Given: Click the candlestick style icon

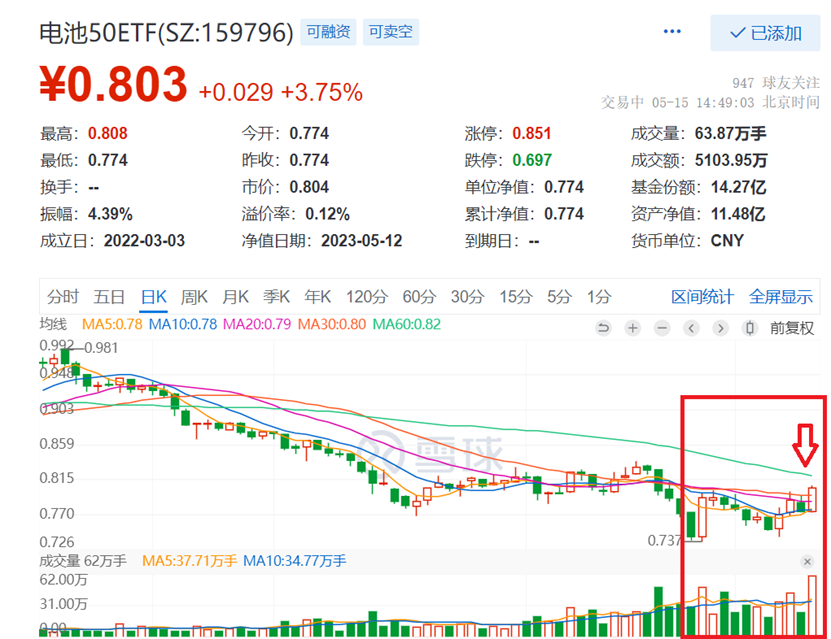Looking at the screenshot, I should 749,329.
